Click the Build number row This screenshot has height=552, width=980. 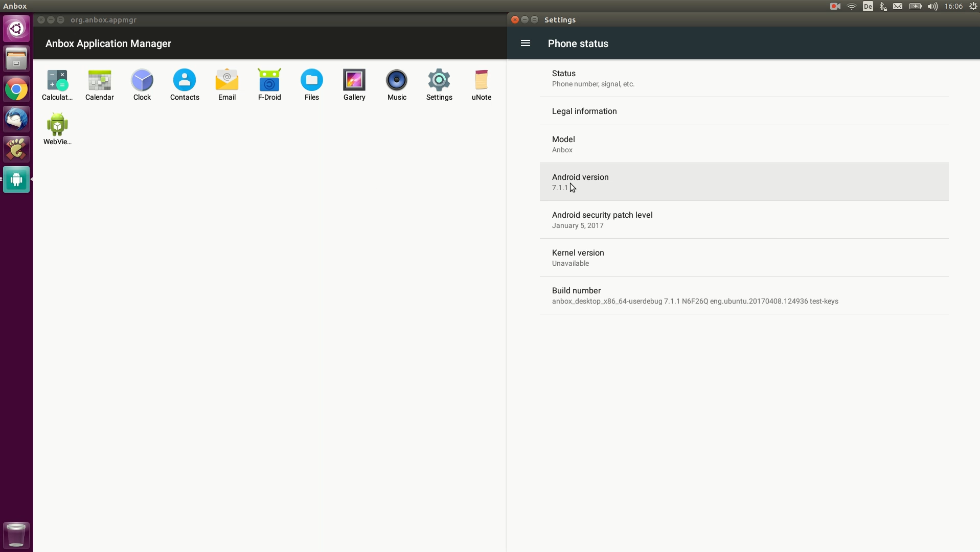744,295
